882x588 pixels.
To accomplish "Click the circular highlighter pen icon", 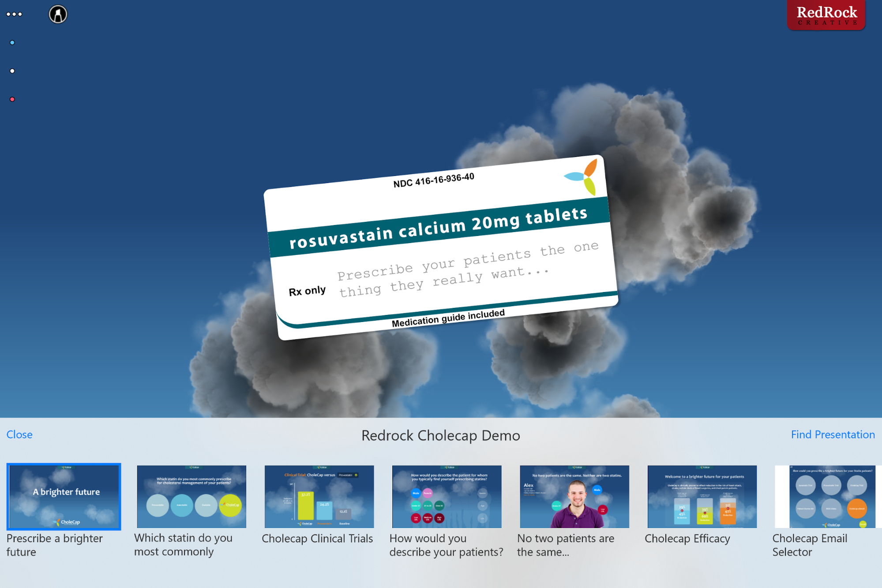I will point(58,14).
